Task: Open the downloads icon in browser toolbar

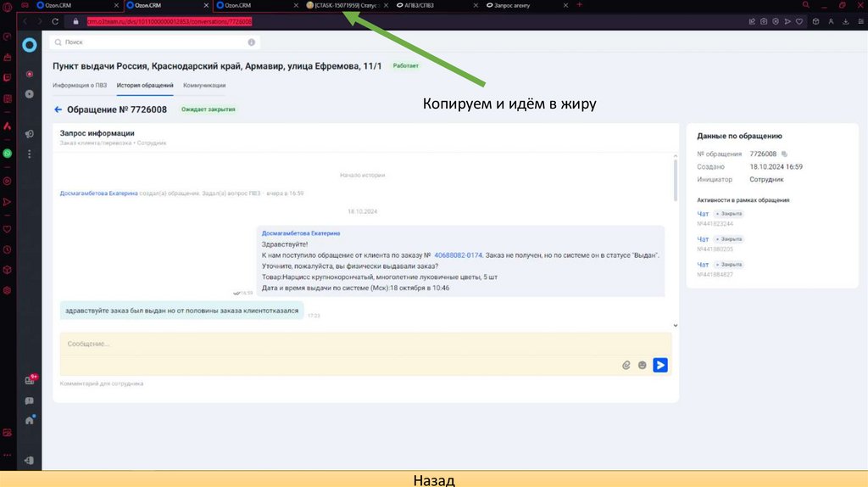Action: coord(846,21)
